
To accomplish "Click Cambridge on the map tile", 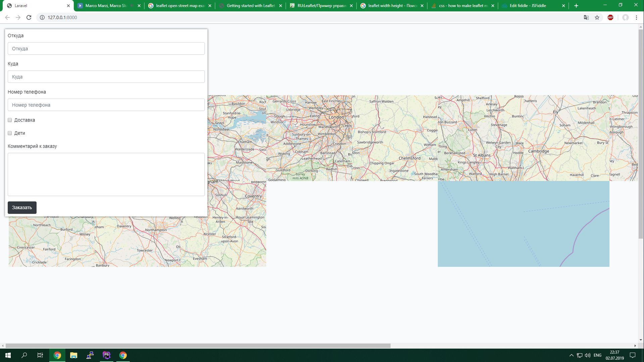I will [x=539, y=151].
